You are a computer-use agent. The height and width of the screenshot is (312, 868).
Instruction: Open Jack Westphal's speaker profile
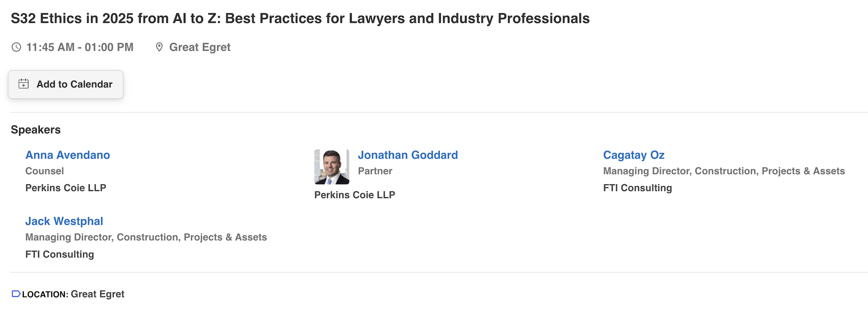(64, 221)
